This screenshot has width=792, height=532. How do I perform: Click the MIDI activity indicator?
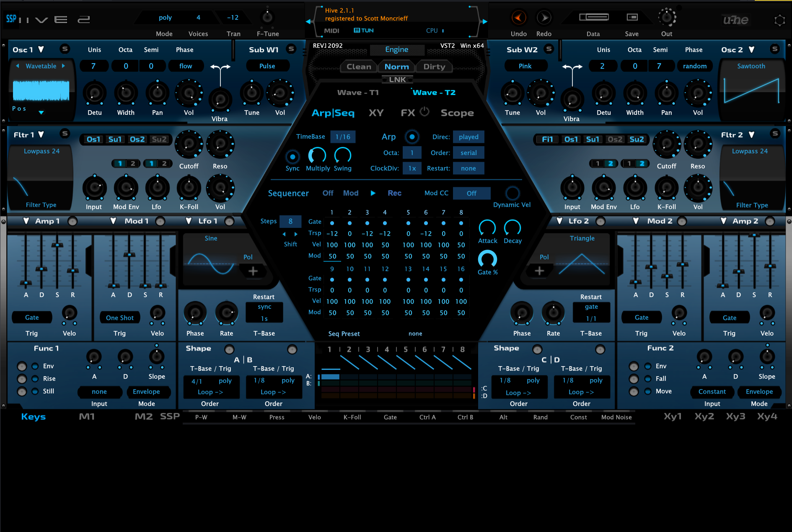(331, 31)
